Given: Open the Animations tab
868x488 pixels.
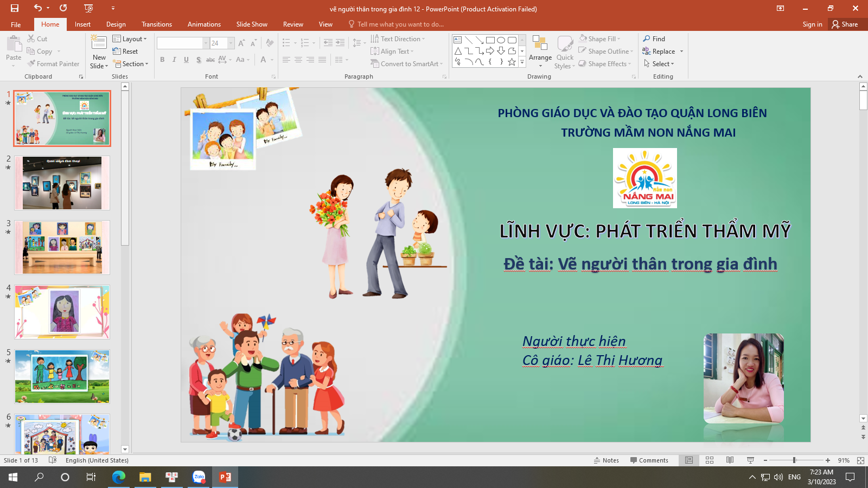Looking at the screenshot, I should [x=204, y=24].
